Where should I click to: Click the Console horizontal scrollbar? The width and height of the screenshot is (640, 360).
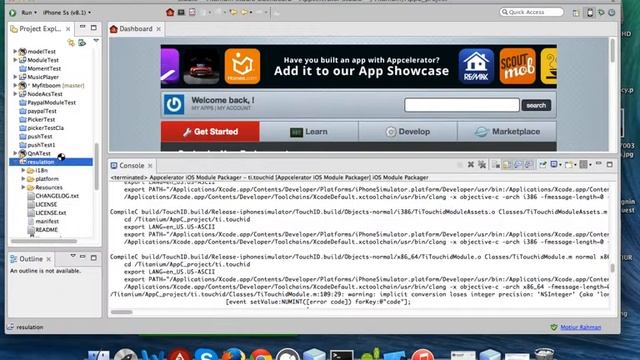pos(121,312)
